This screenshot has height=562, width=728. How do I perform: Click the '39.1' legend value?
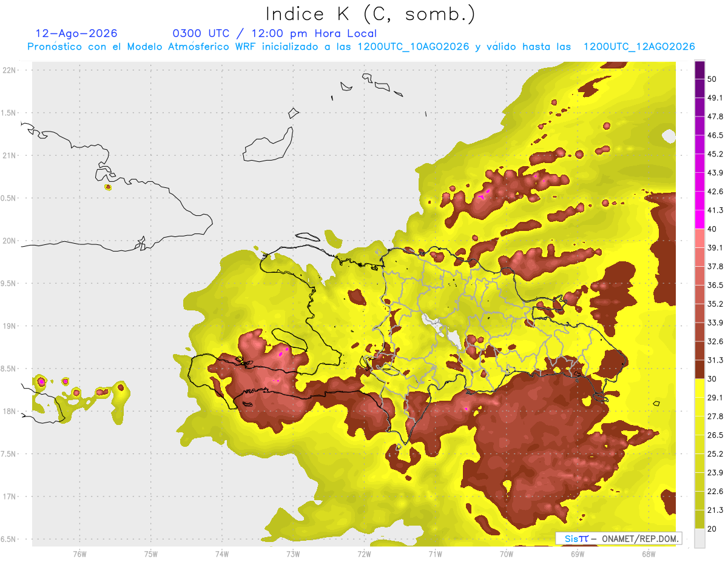[x=716, y=248]
